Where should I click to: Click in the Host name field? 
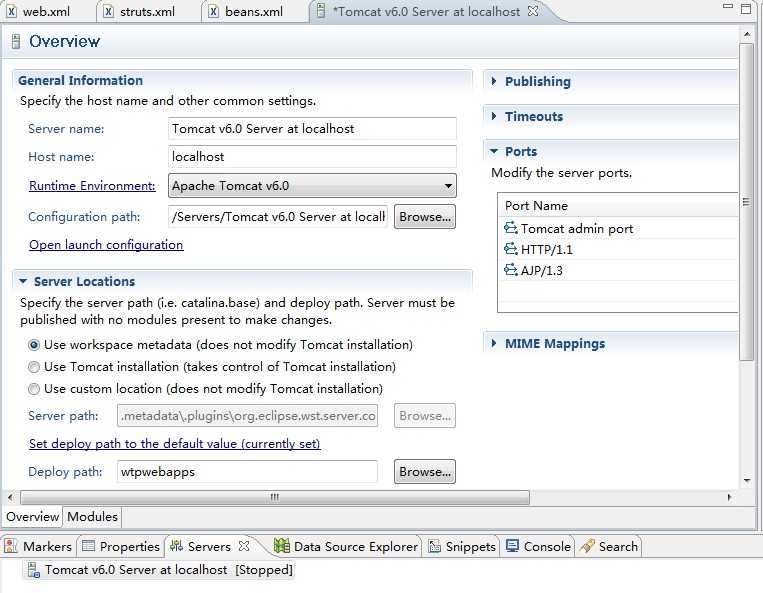click(312, 157)
